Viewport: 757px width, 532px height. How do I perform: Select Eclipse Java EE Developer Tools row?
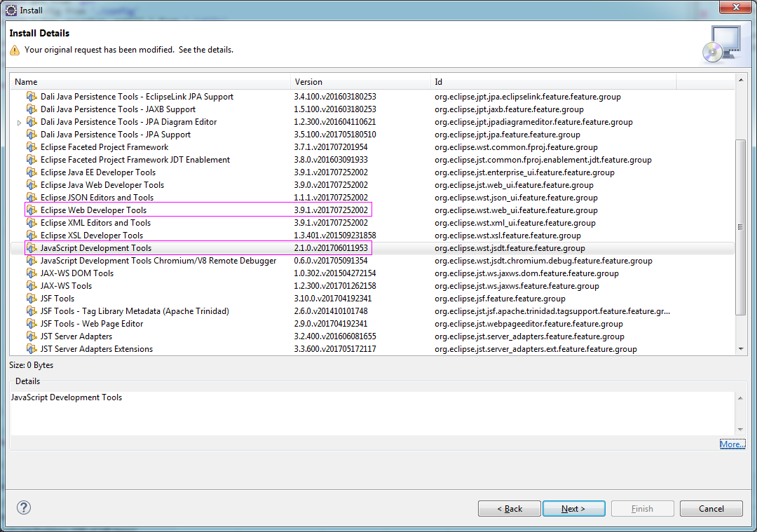(x=98, y=172)
